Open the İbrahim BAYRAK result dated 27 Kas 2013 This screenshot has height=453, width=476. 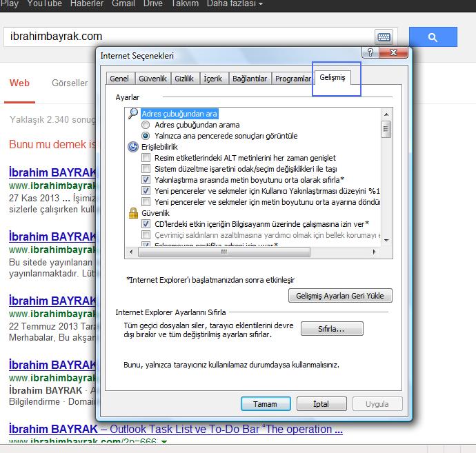click(52, 172)
